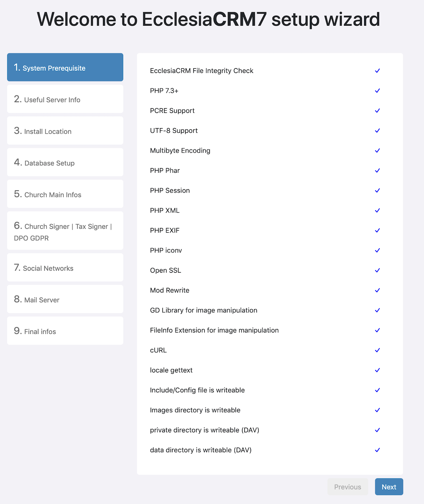The width and height of the screenshot is (424, 504).
Task: Click the 'PCRE Support' text
Action: click(172, 110)
